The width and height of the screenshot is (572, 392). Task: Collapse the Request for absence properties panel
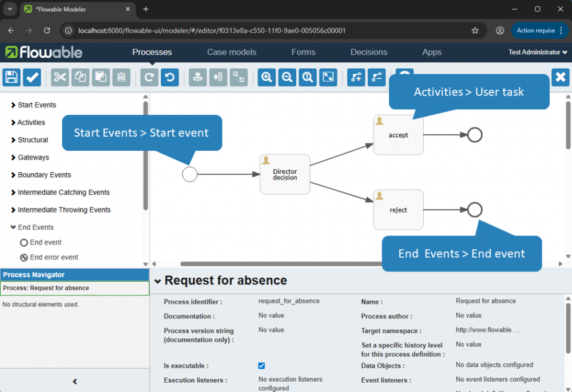point(157,281)
